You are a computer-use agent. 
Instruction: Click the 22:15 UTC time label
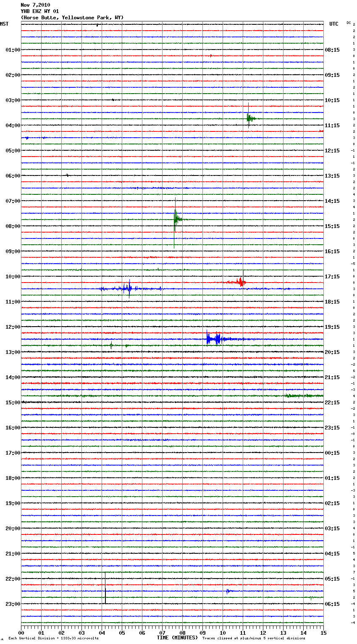[332, 403]
